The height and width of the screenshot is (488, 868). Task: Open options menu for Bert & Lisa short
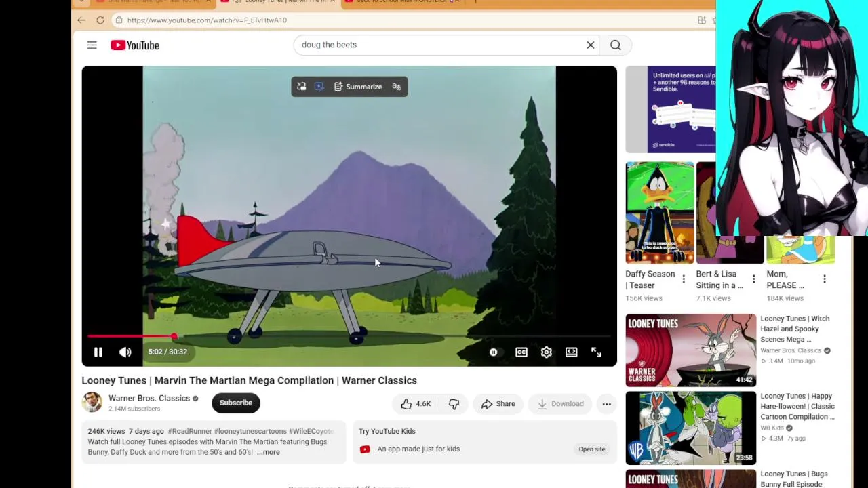753,279
